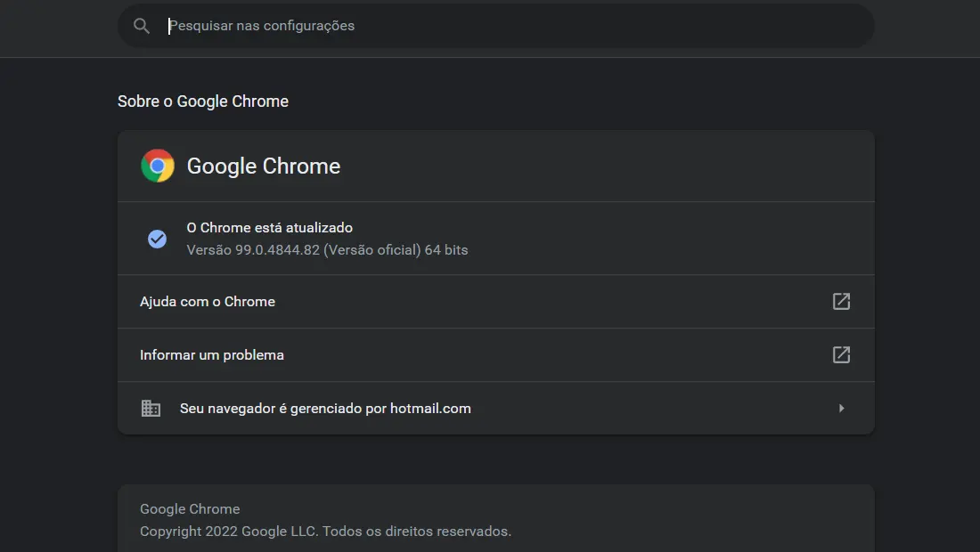Click the 'Copyright 2022 Google LLC' text

tap(229, 532)
